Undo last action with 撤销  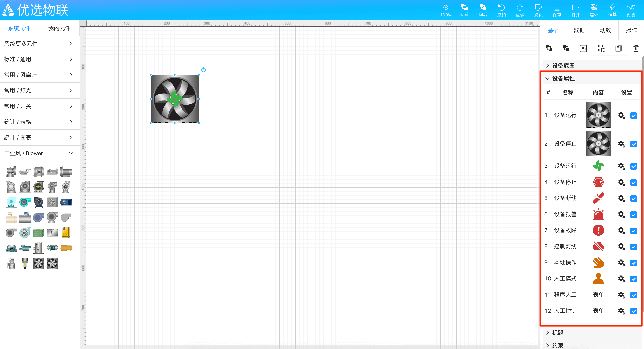[501, 10]
